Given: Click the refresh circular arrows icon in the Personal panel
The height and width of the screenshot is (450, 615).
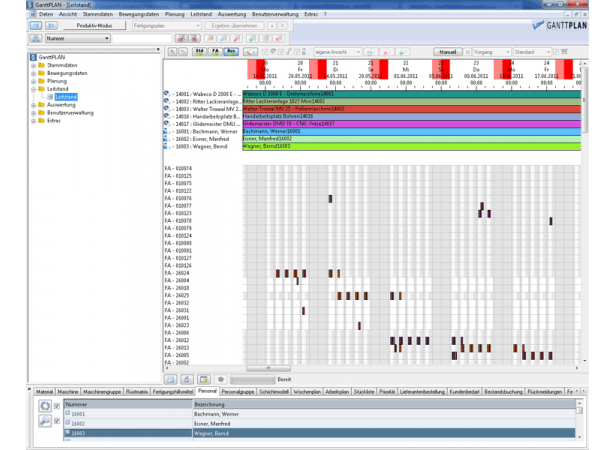Looking at the screenshot, I should pyautogui.click(x=45, y=406).
